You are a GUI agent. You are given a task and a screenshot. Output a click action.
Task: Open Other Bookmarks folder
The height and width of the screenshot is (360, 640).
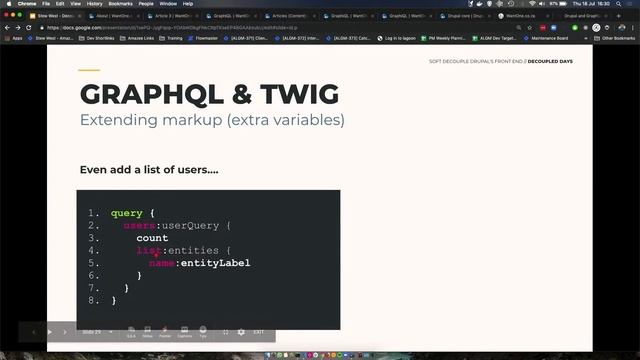615,38
